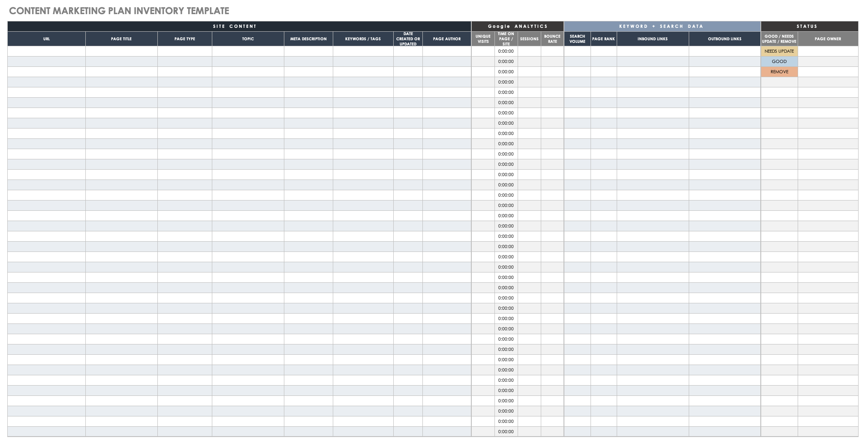
Task: Click the first empty URL cell
Action: tap(46, 51)
